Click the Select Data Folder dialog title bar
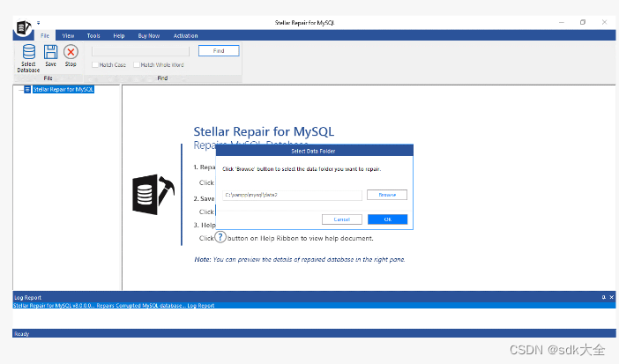619x364 pixels. (x=314, y=151)
